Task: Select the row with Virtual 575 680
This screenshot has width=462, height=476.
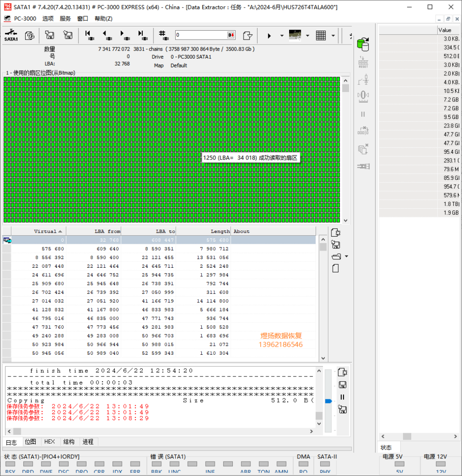Action: [x=159, y=249]
